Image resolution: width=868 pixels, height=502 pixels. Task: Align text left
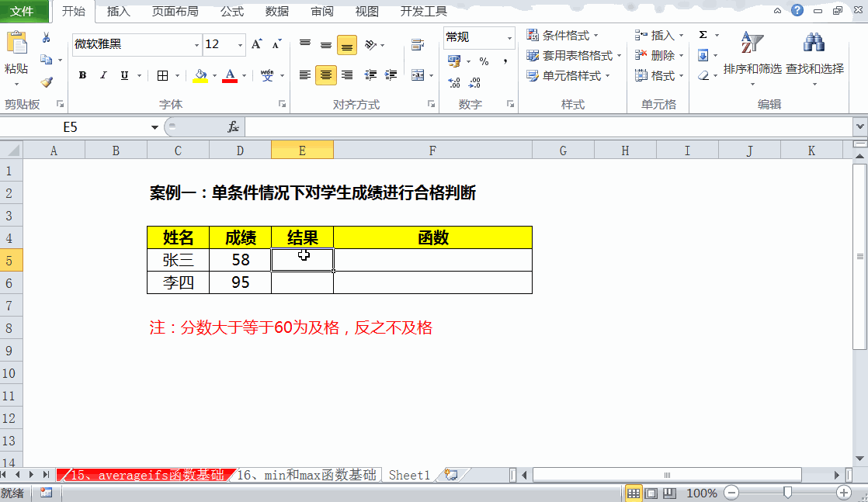[x=305, y=75]
